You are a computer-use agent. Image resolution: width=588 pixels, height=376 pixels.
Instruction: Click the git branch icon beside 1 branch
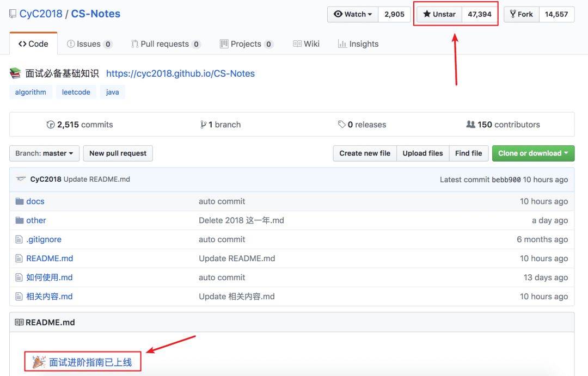coord(203,125)
